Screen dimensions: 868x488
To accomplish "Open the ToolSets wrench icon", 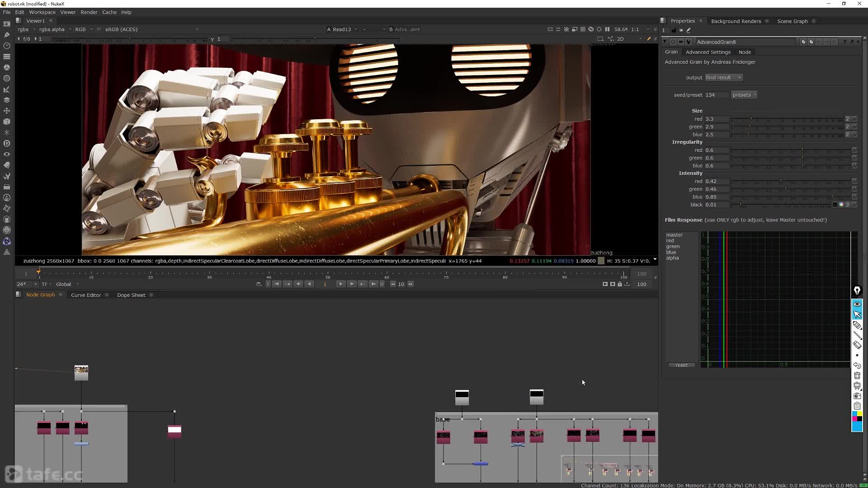I will point(7,176).
